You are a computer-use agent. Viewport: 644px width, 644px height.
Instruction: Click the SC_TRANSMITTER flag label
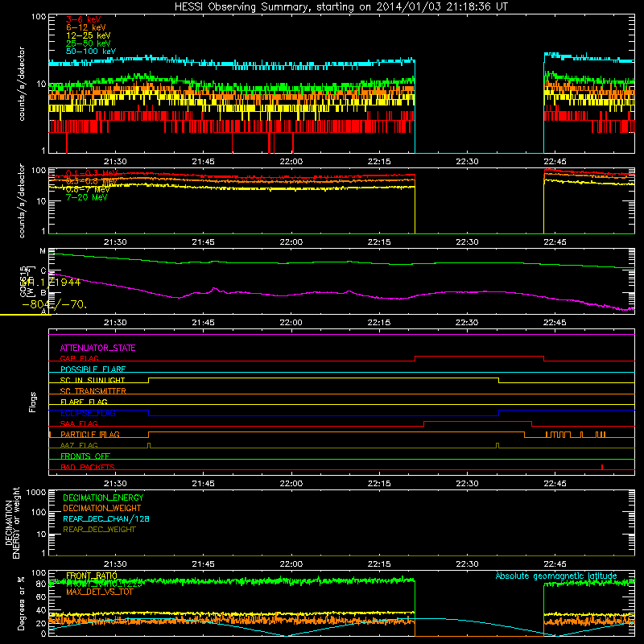point(93,391)
